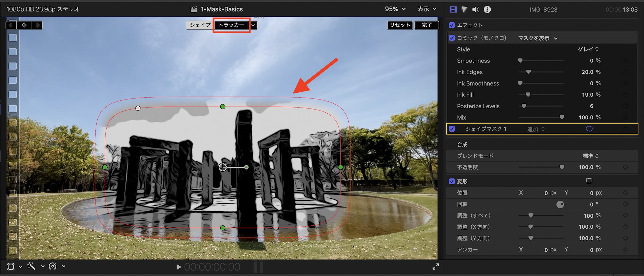Image resolution: width=644 pixels, height=276 pixels.
Task: Expand retime chevron menu
Action: [x=64, y=266]
